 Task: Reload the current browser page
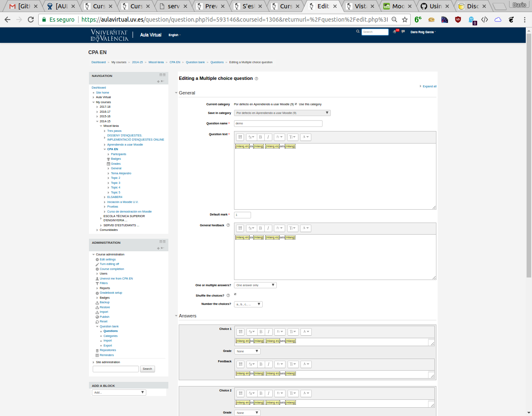[31, 20]
